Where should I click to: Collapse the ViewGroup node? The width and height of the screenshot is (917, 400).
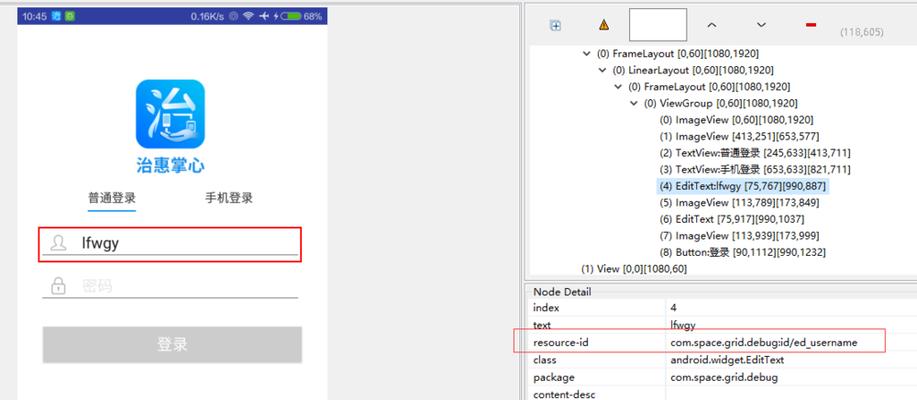(633, 104)
